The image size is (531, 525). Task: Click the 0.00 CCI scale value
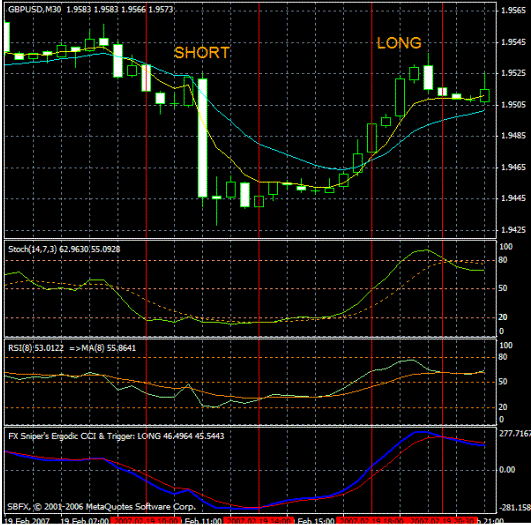pos(507,470)
